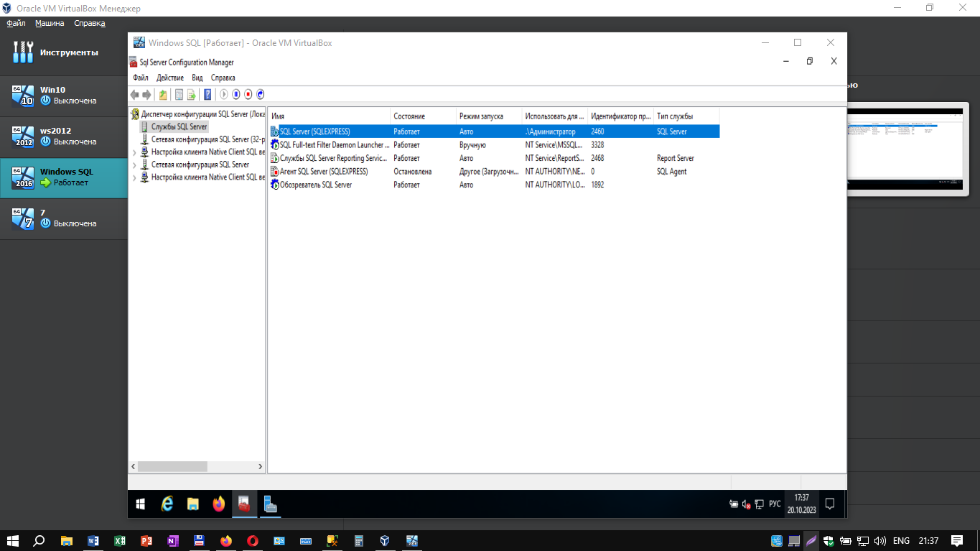Click the Pause service toolbar icon

pos(236,94)
